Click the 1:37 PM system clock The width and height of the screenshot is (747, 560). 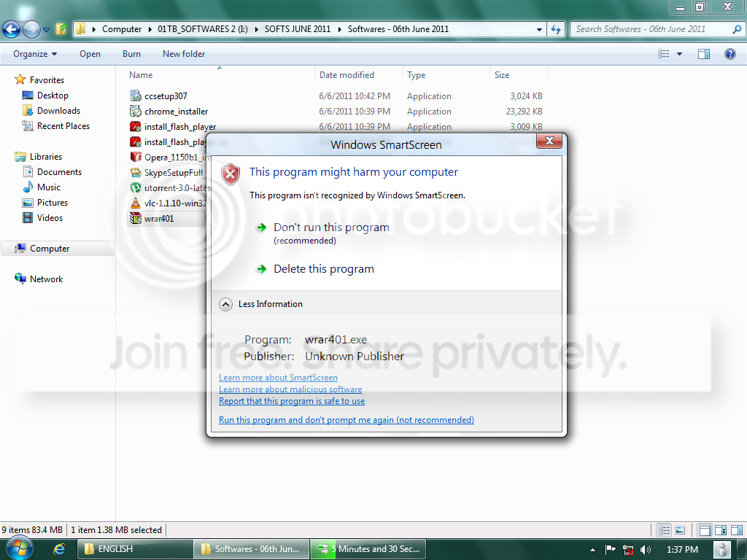click(682, 550)
